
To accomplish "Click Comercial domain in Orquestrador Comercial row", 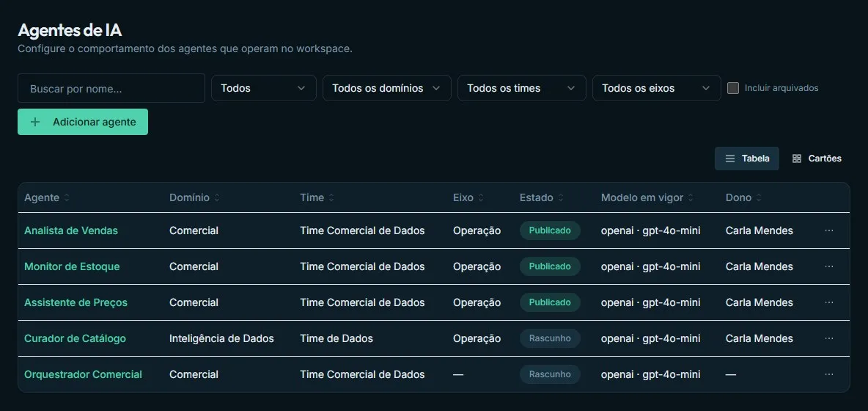I will click(x=194, y=374).
